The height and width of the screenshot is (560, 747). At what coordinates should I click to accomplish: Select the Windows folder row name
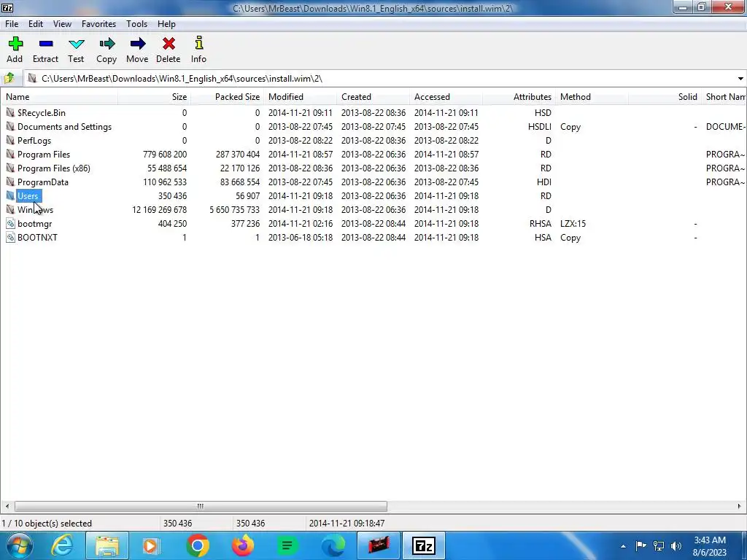35,209
